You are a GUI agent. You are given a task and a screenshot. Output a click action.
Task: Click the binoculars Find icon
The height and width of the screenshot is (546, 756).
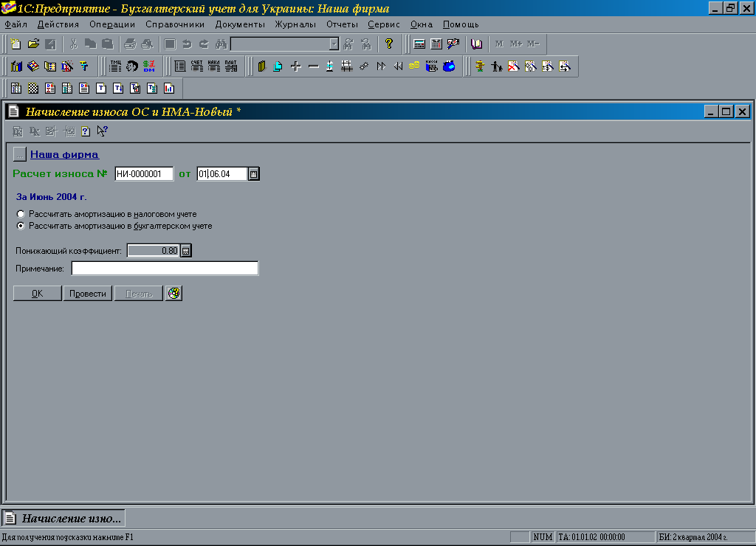221,44
